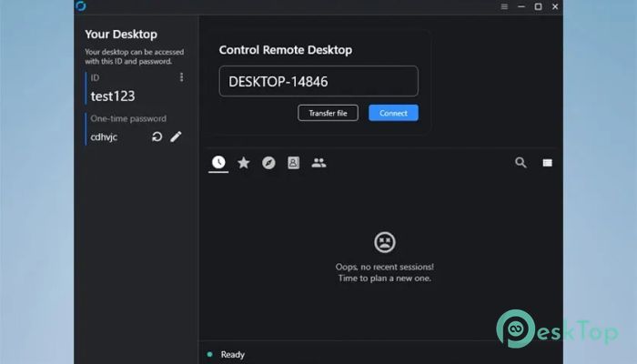Click the One-time password label
The image size is (637, 364).
pos(128,118)
